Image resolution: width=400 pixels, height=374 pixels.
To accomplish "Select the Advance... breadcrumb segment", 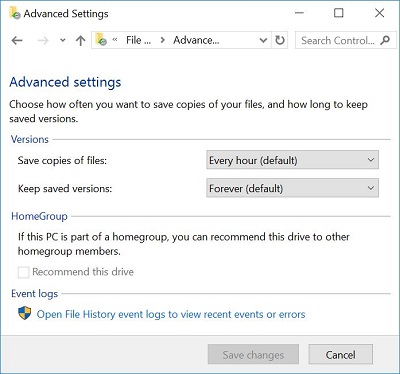I will click(x=196, y=40).
